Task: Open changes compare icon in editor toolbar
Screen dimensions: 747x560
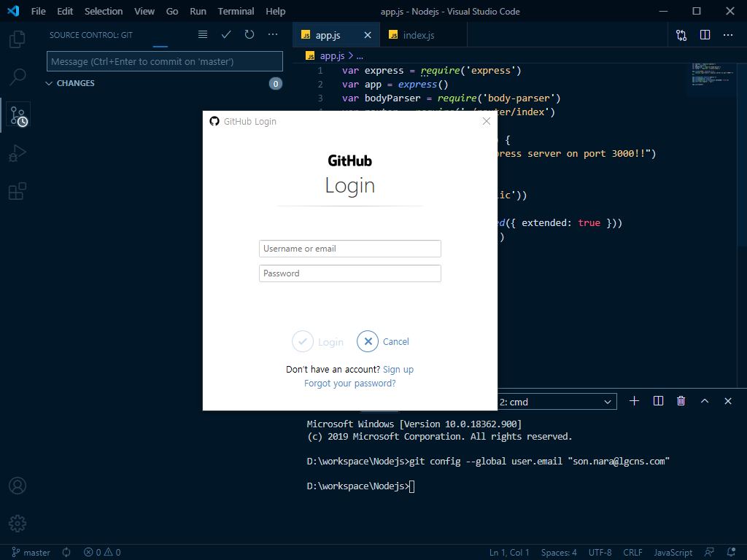Action: tap(681, 35)
